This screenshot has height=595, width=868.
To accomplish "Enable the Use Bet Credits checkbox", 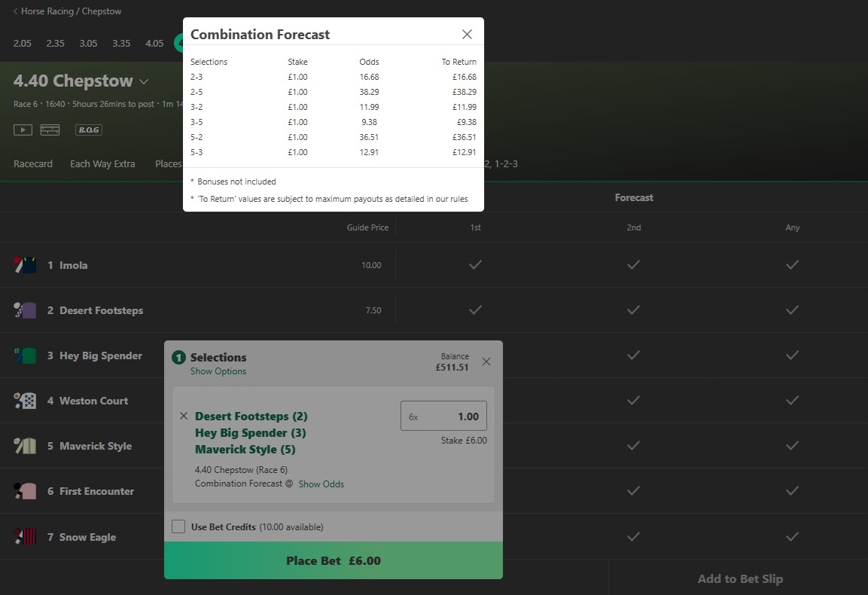I will point(178,526).
